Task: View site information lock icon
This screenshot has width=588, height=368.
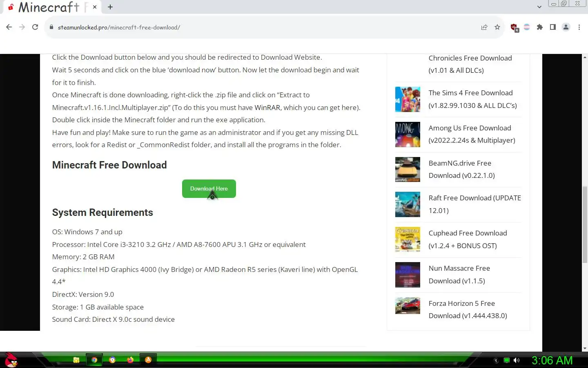Action: pyautogui.click(x=51, y=27)
